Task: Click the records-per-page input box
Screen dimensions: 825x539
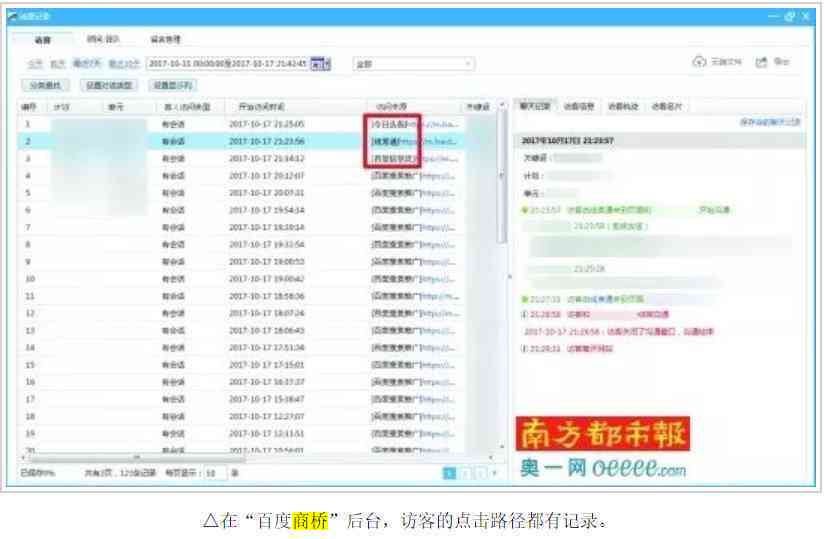Action: [215, 473]
